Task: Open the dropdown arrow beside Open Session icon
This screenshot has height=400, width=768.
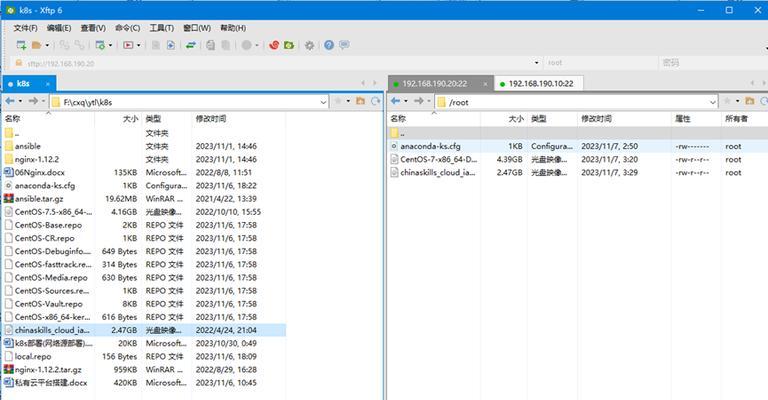Action: (48, 45)
